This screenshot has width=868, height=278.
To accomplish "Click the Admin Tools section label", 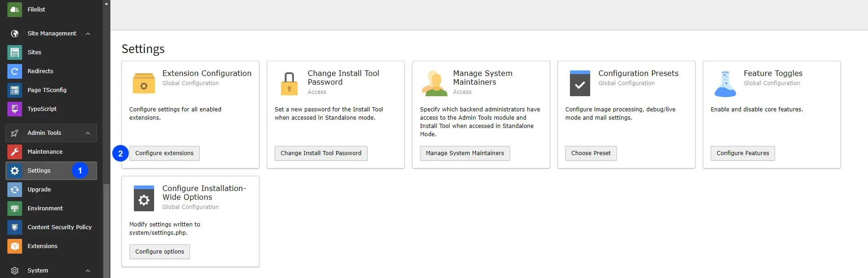I will tap(44, 133).
